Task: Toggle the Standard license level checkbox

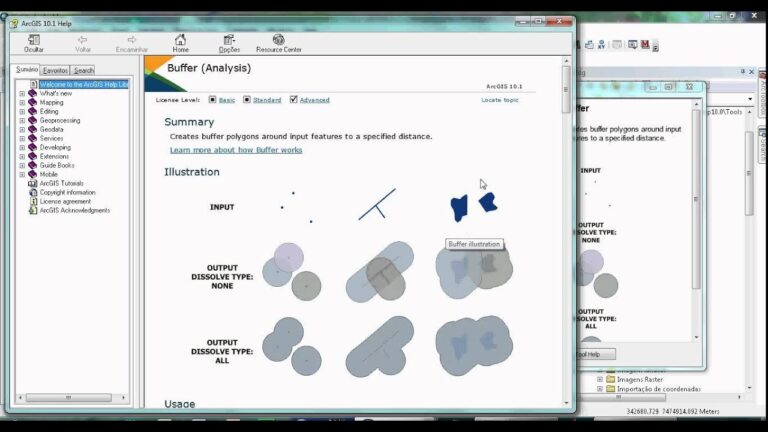Action: click(247, 99)
